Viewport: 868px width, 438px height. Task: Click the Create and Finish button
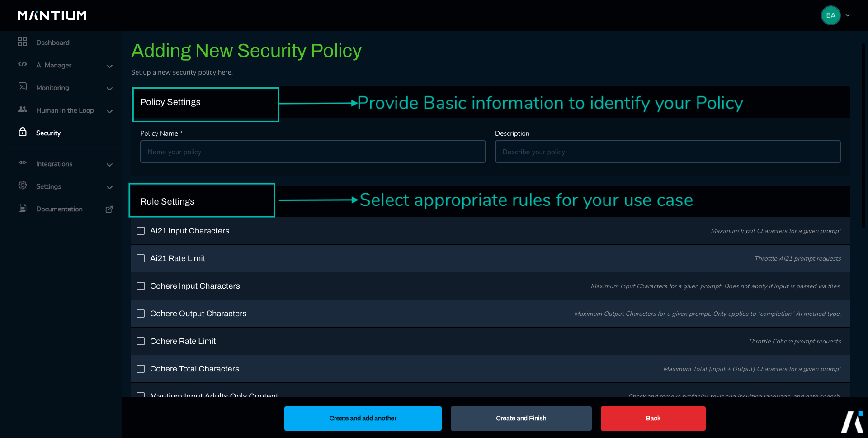tap(521, 419)
